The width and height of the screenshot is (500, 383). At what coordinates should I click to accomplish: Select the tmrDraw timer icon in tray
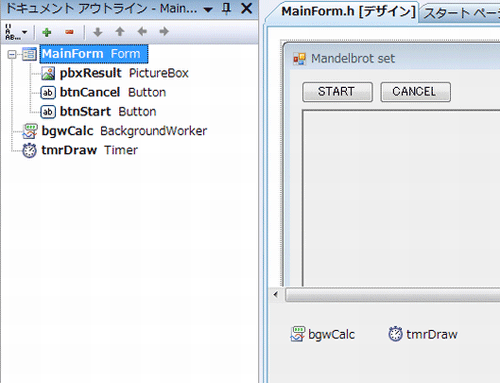click(x=396, y=334)
